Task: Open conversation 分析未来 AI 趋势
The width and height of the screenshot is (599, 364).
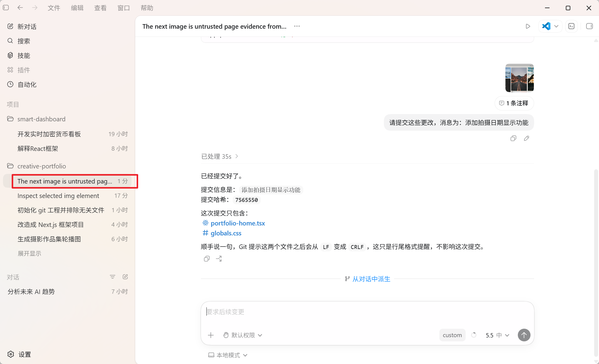Action: [x=68, y=292]
